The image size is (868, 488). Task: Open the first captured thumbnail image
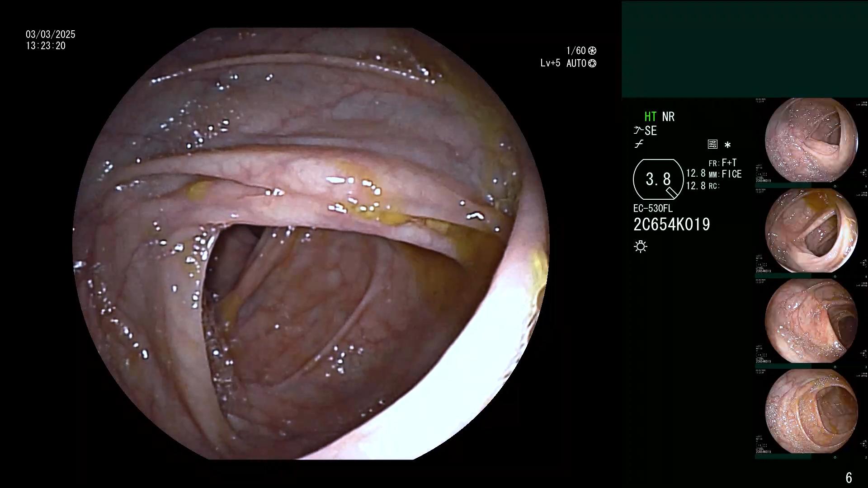coord(811,141)
